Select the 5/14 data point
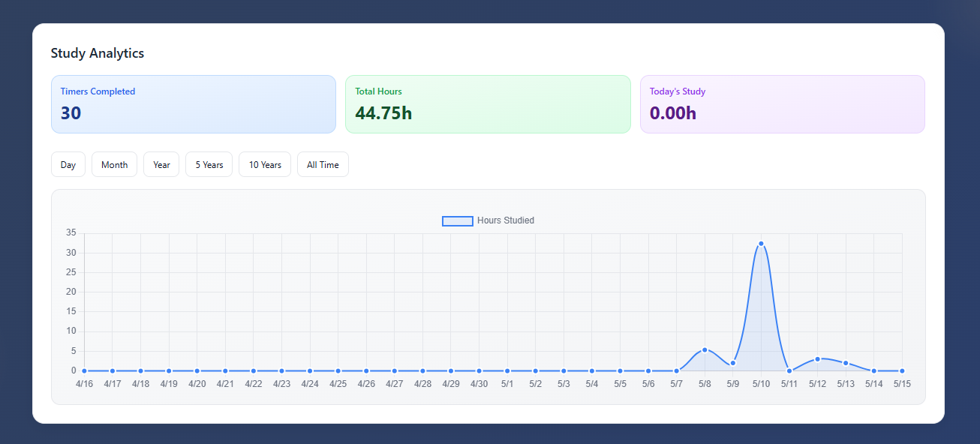 [x=874, y=370]
